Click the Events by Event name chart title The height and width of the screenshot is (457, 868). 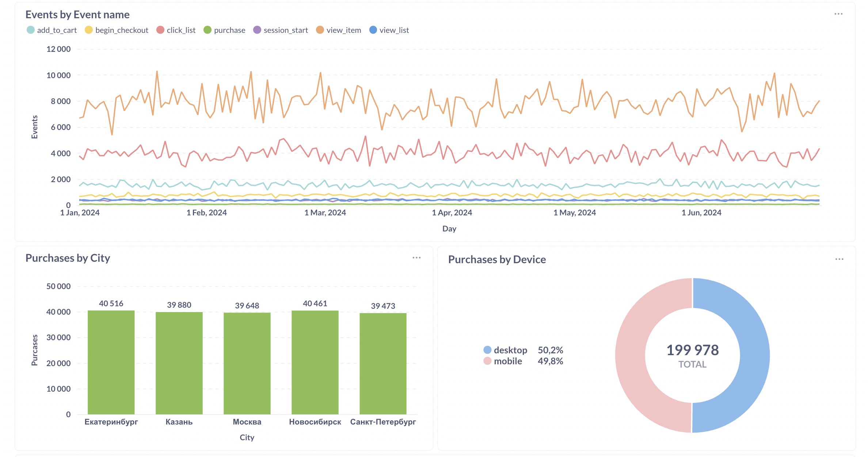(77, 15)
